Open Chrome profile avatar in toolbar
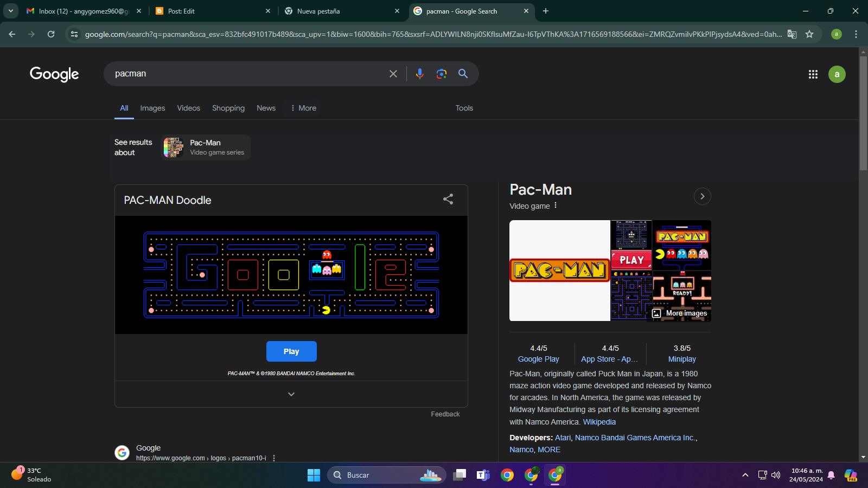The image size is (868, 488). pos(837,34)
